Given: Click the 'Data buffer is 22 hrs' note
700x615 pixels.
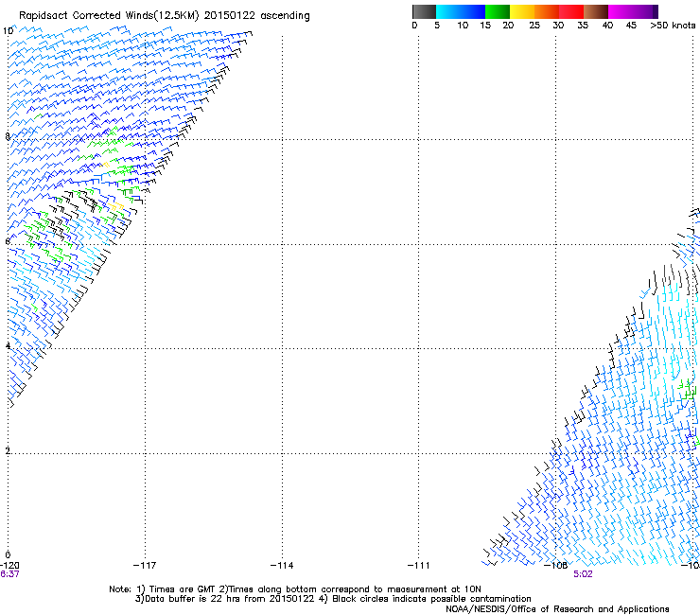Looking at the screenshot, I should pyautogui.click(x=333, y=599).
